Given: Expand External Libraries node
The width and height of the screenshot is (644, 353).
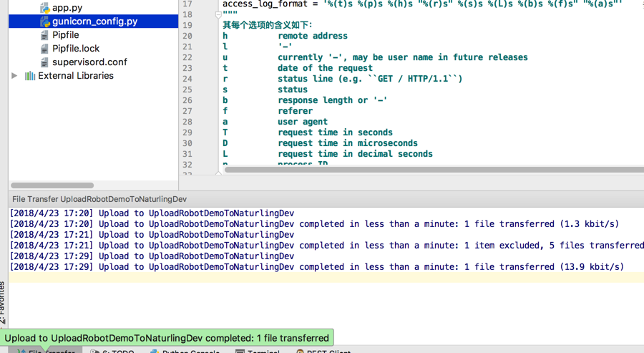Looking at the screenshot, I should 14,76.
